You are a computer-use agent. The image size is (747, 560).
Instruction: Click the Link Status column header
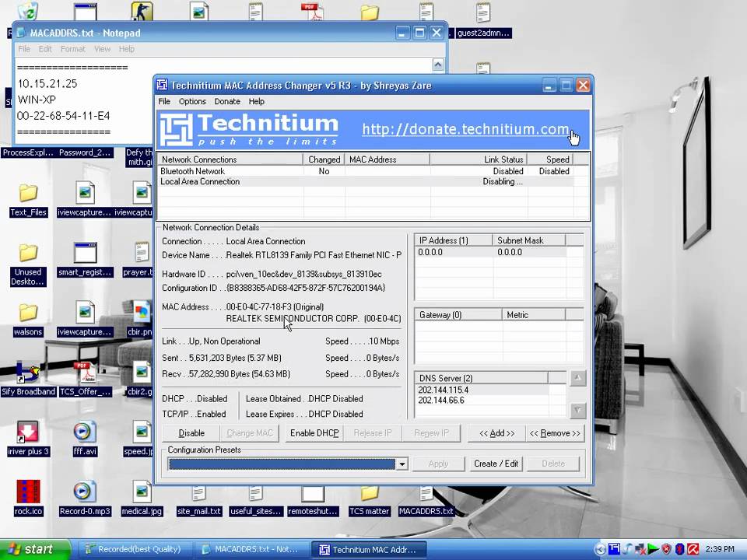point(479,159)
